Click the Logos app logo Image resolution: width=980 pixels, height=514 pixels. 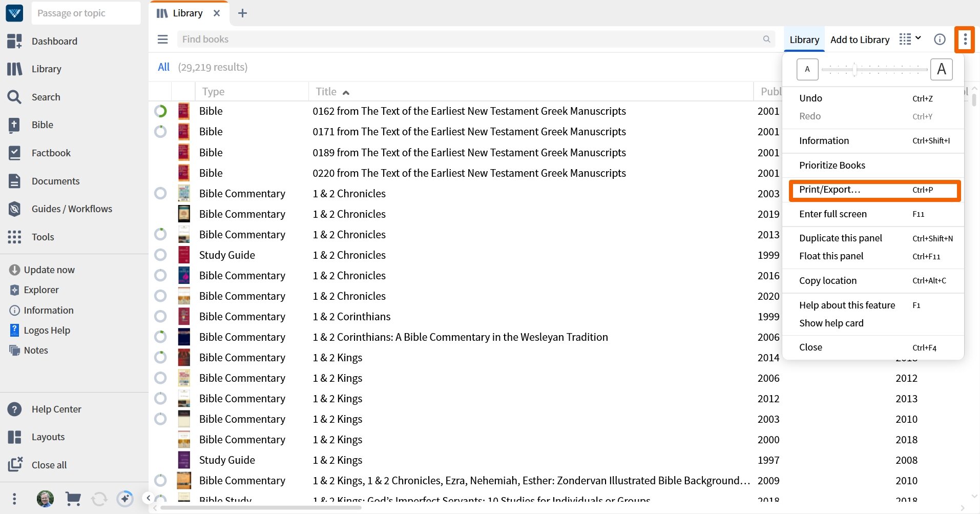[14, 13]
